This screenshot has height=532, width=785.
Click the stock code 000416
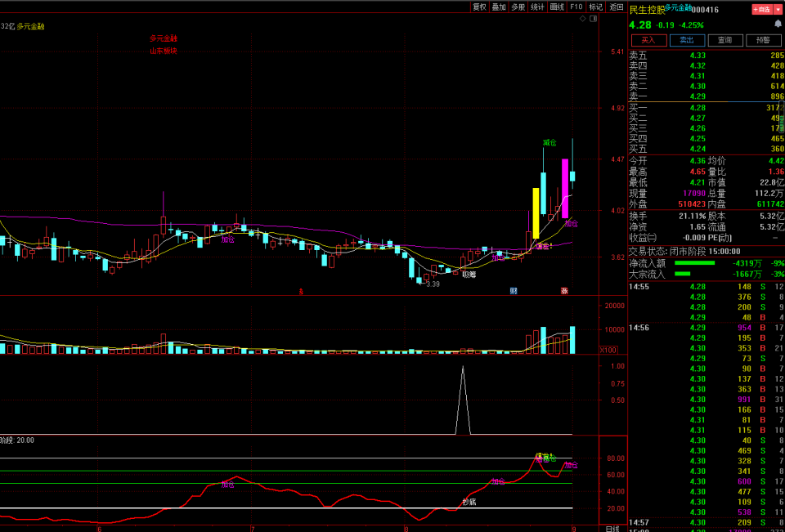[x=705, y=10]
